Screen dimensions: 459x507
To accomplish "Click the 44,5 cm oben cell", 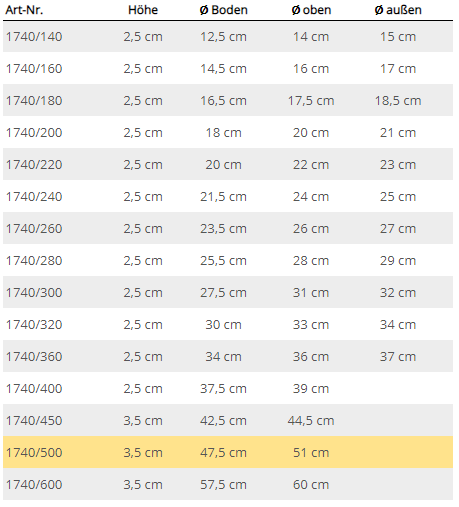I will 311,421.
